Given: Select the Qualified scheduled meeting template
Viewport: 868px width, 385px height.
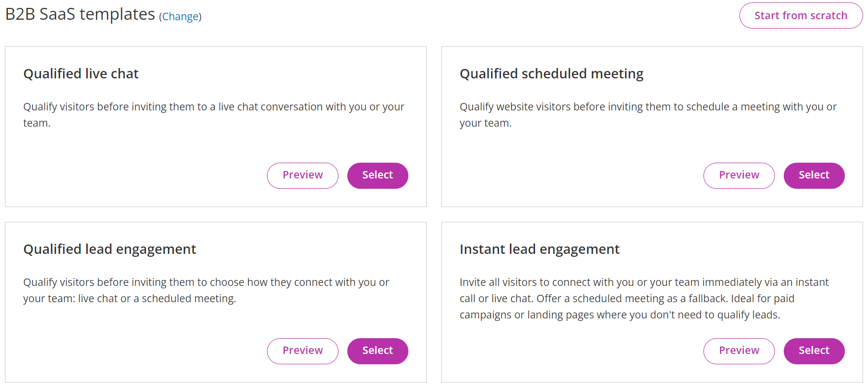Looking at the screenshot, I should point(814,175).
